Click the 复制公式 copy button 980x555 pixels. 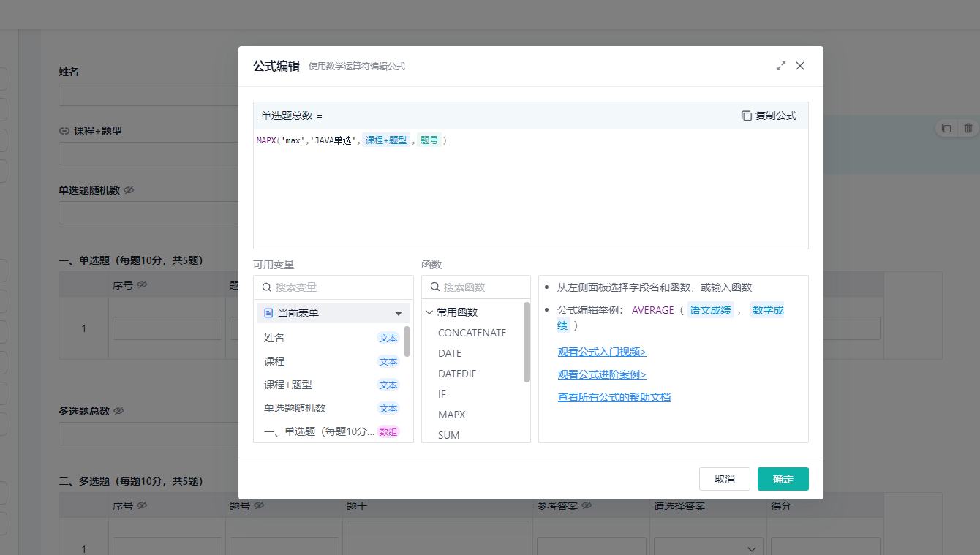[x=769, y=116]
